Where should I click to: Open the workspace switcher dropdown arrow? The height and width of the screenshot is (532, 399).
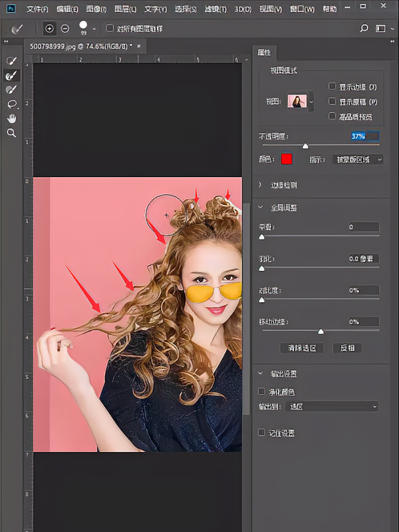tap(392, 29)
